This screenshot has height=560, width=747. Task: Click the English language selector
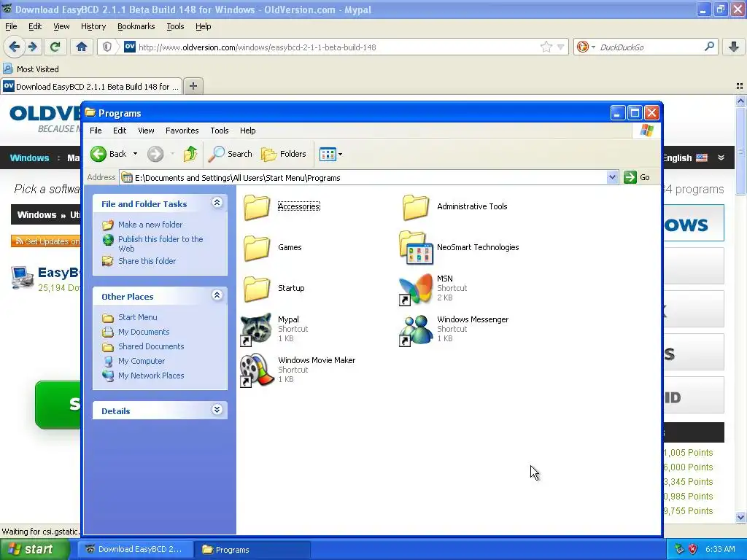pyautogui.click(x=685, y=158)
